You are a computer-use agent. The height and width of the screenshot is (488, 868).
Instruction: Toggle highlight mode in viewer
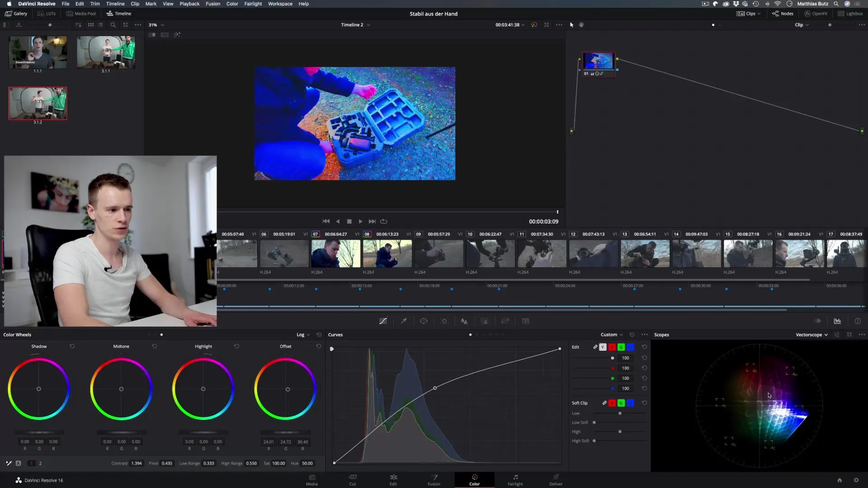[x=177, y=35]
